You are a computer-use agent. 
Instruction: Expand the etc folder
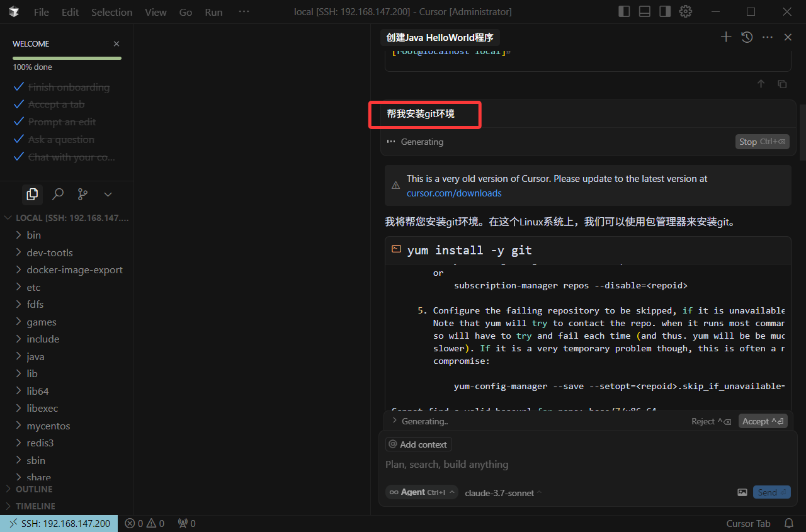(x=67, y=287)
